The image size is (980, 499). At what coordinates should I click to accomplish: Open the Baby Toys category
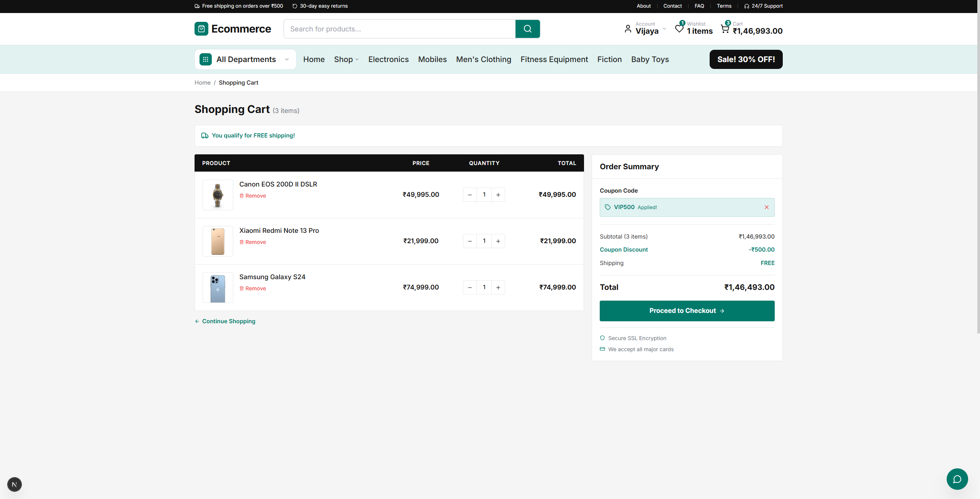coord(650,59)
